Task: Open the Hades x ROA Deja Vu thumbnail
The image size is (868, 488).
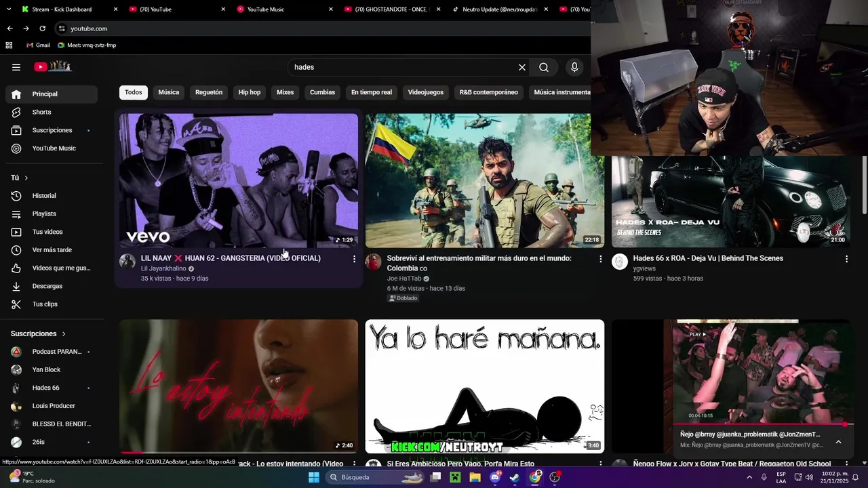Action: point(731,202)
